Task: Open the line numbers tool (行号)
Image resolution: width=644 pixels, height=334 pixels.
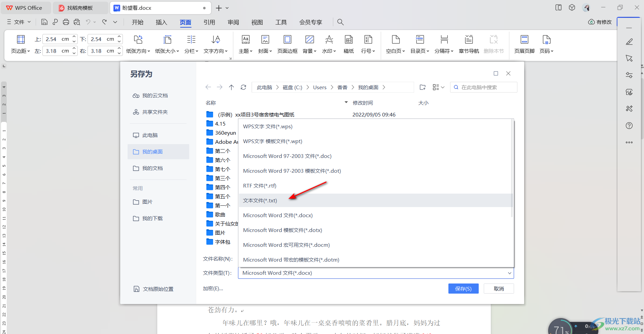Action: pos(368,44)
